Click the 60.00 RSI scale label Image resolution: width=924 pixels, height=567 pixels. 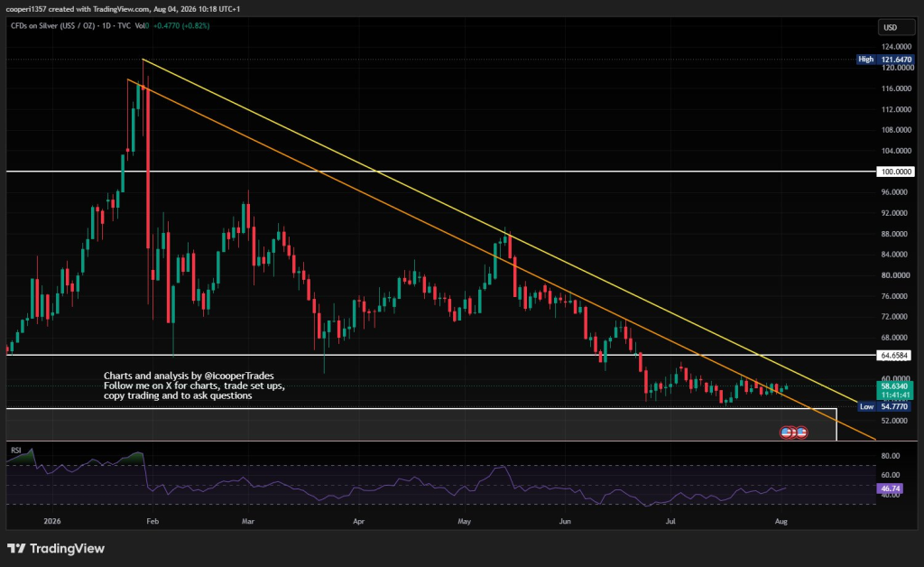(x=891, y=475)
